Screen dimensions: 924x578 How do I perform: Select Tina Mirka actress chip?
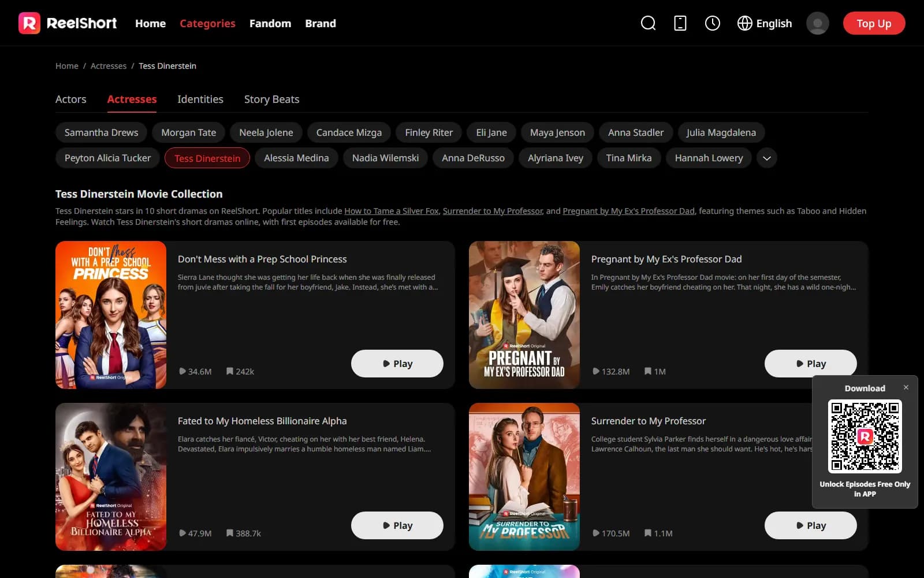[x=628, y=158]
